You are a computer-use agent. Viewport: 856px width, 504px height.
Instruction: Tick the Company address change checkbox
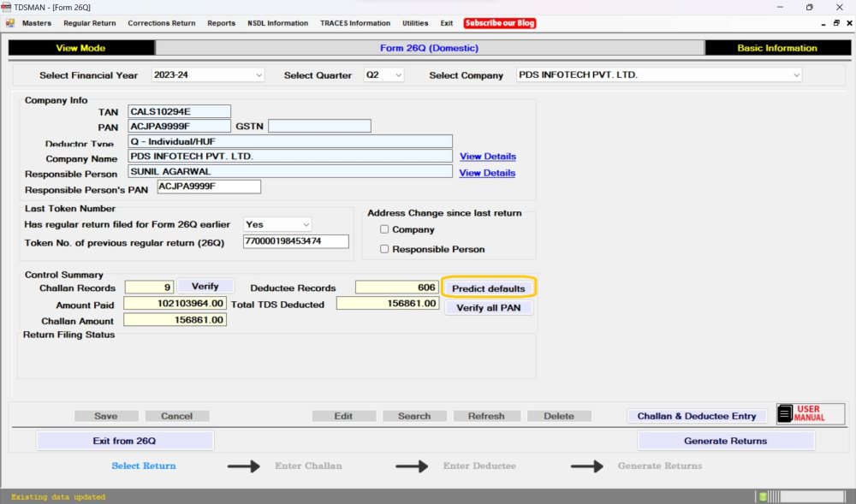click(384, 229)
